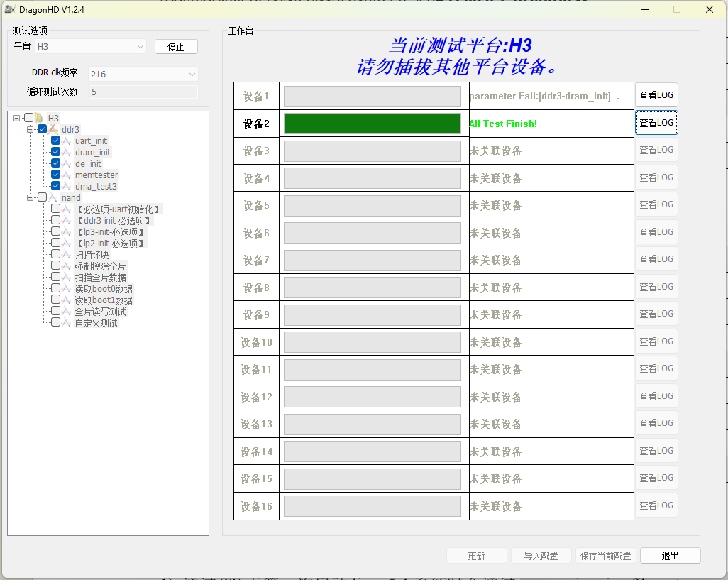Click icon beside 扫描全片数据
728x580 pixels.
(x=67, y=278)
